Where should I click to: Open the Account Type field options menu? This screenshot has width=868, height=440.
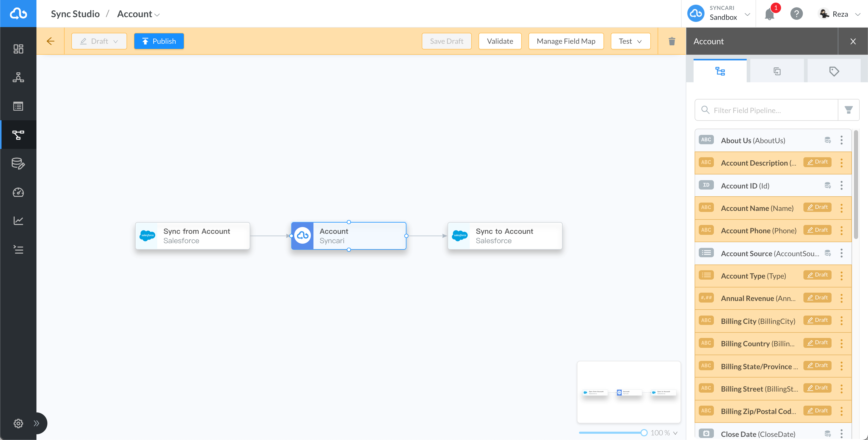pos(841,276)
